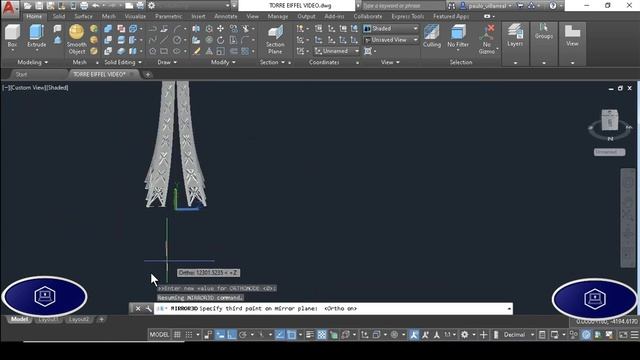Toggle 2D object snap in status bar

[291, 335]
